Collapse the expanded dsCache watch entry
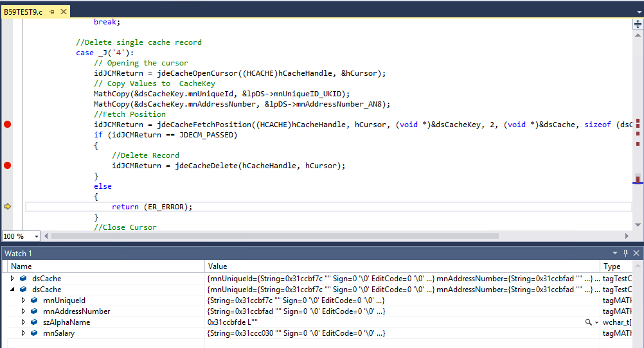644x348 pixels. pyautogui.click(x=12, y=290)
